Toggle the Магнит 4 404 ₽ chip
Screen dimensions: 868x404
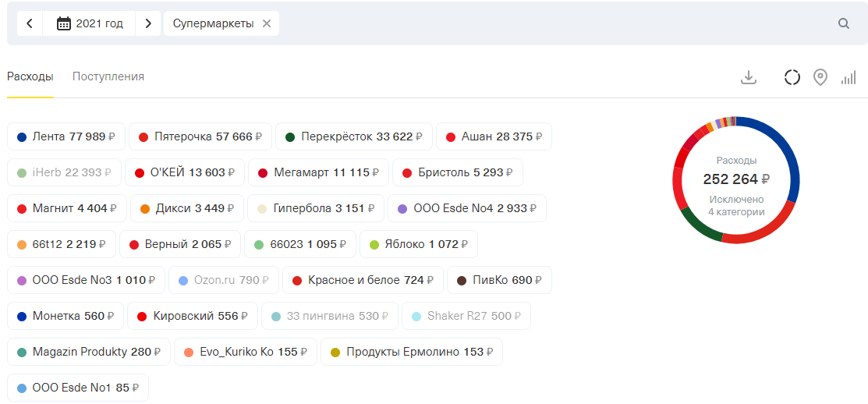[67, 209]
